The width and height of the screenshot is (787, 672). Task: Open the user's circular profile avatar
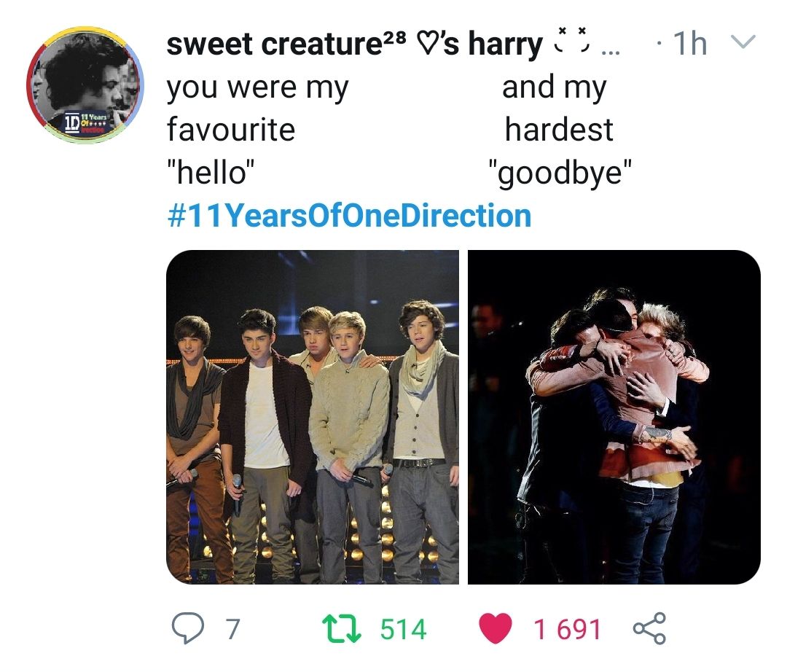point(85,85)
